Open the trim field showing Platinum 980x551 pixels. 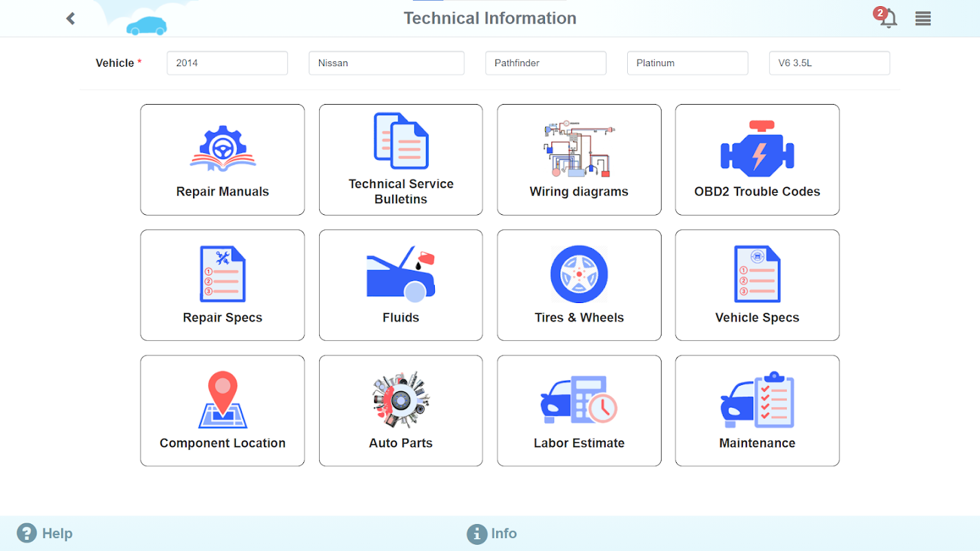(688, 63)
